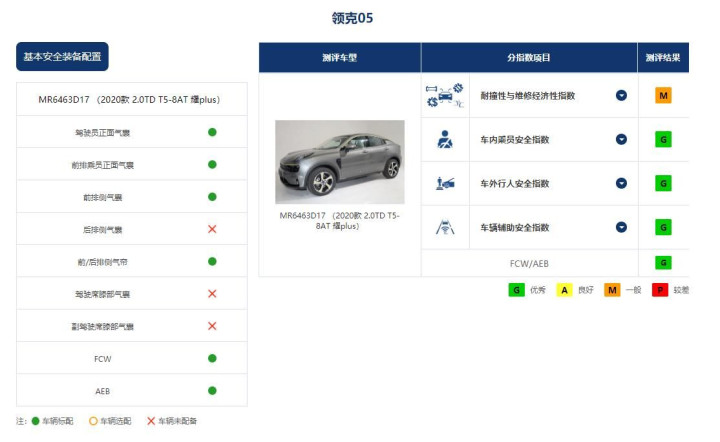Click the red X for 副驾驶席膝部气囊
Image resolution: width=720 pixels, height=442 pixels.
tap(212, 326)
